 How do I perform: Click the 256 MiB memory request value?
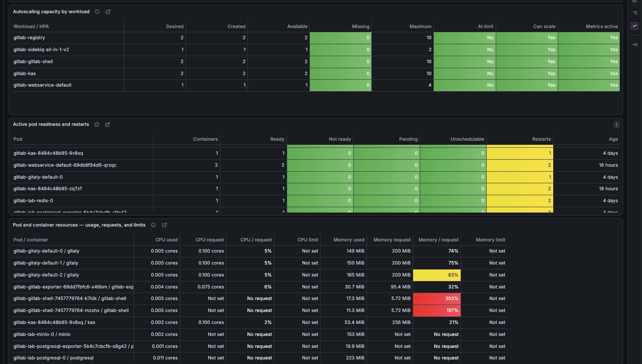(402, 322)
